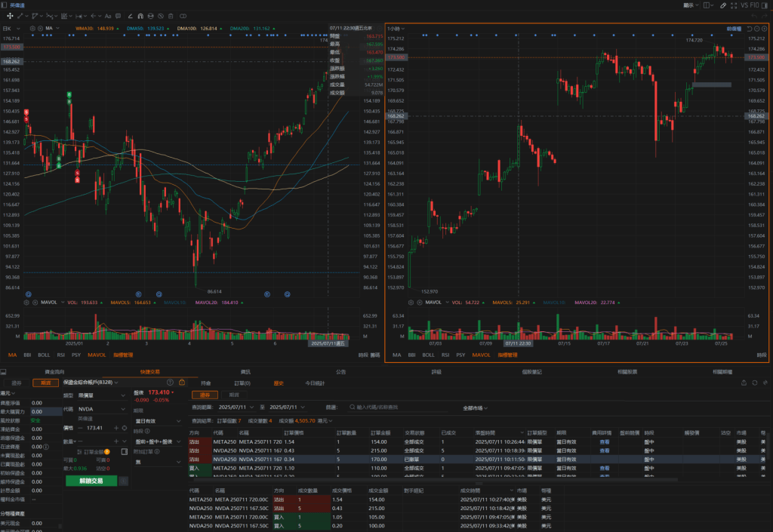Open the 資金流向 tab
773x532 pixels.
tap(55, 371)
